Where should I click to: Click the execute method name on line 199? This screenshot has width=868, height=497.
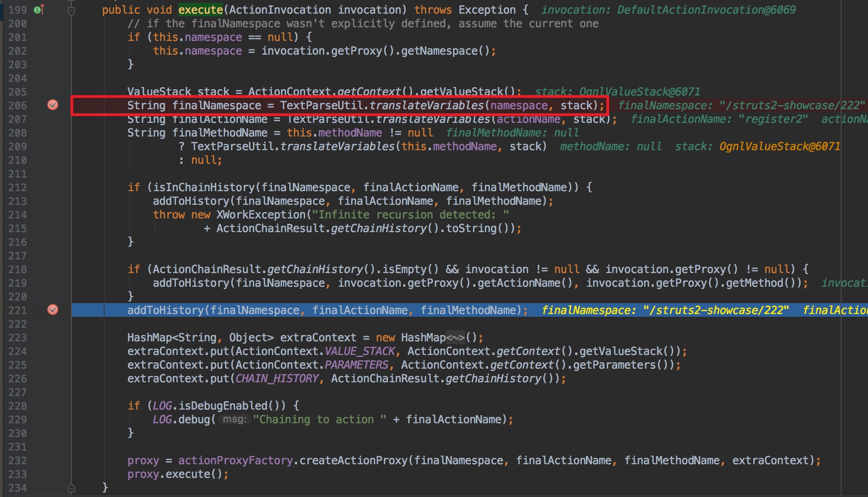(201, 10)
